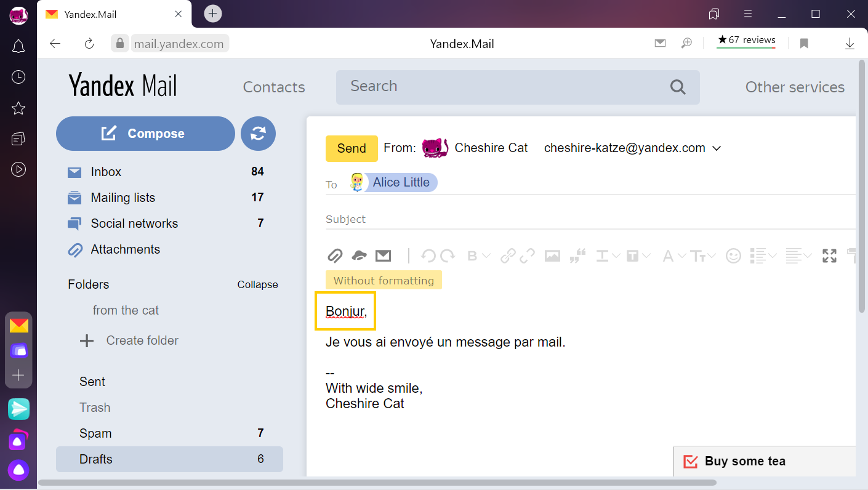The image size is (868, 490).
Task: Compose a new message
Action: pos(145,134)
